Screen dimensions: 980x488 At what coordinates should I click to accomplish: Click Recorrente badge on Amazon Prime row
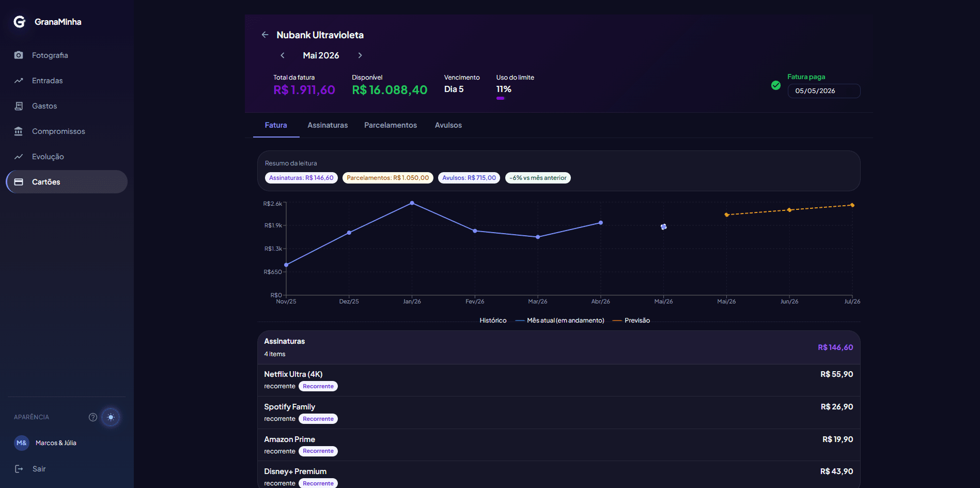tap(318, 451)
